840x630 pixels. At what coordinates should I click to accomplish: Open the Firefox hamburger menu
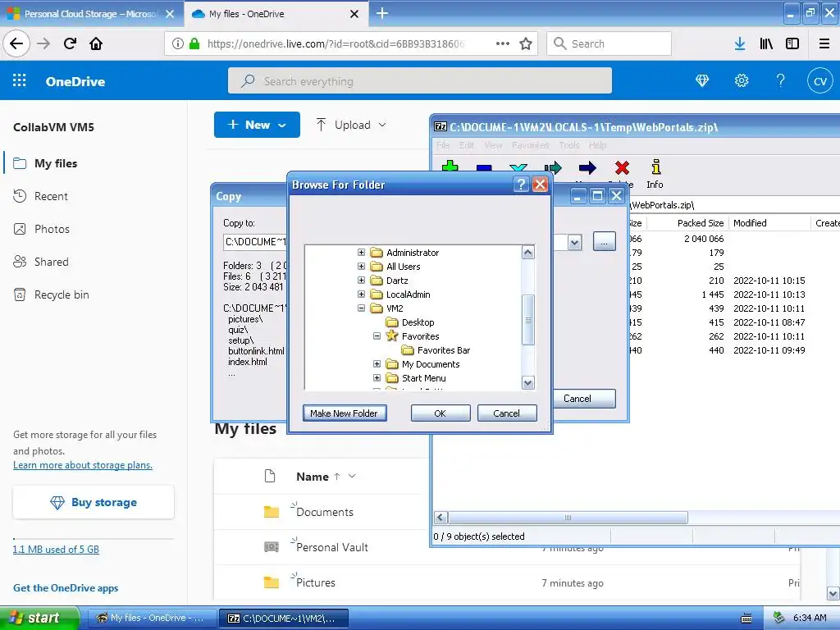[x=824, y=43]
